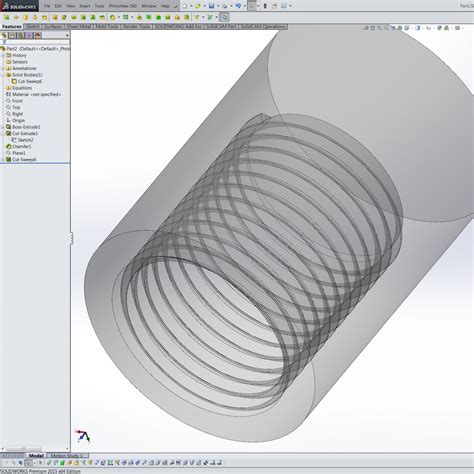Viewport: 474px width, 474px height.
Task: Open the DimXpertManager tab icon
Action: click(29, 35)
